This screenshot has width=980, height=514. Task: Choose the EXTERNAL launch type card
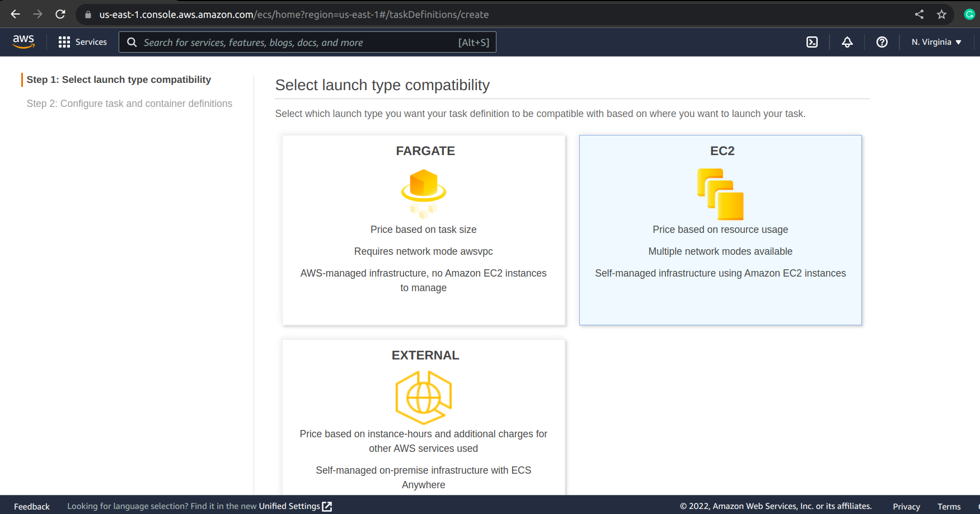click(x=424, y=417)
